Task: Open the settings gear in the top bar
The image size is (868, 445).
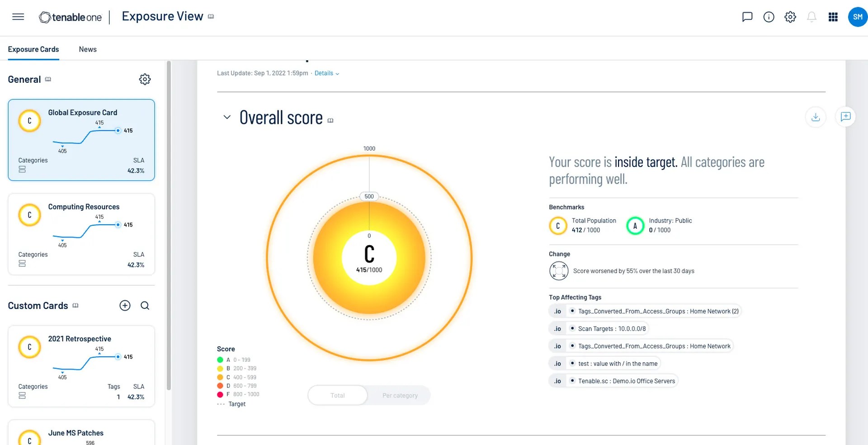Action: [790, 17]
